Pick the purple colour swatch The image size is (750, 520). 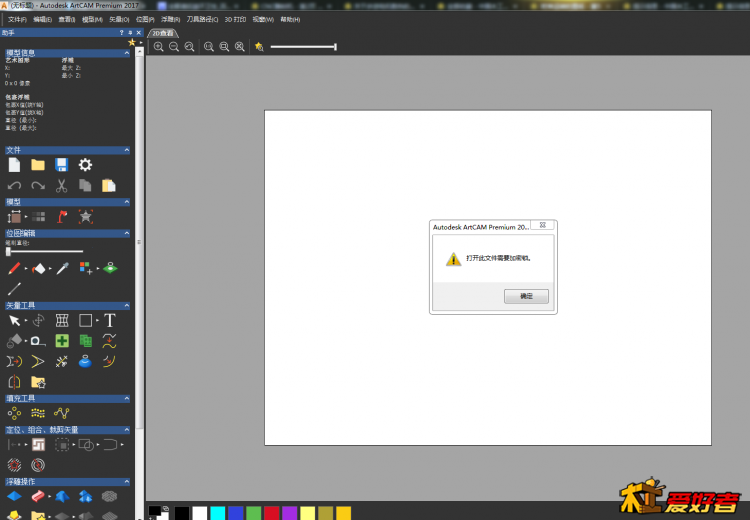click(x=289, y=513)
